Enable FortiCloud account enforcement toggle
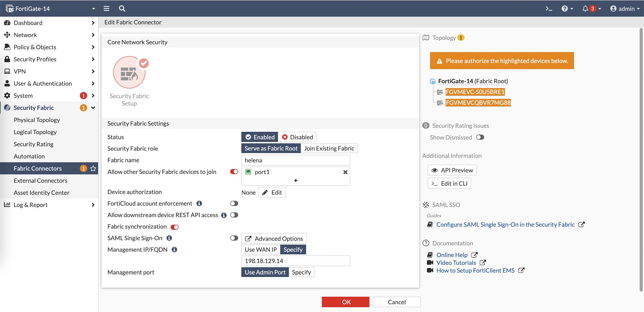Screen dimensions: 644x312 tap(234, 204)
